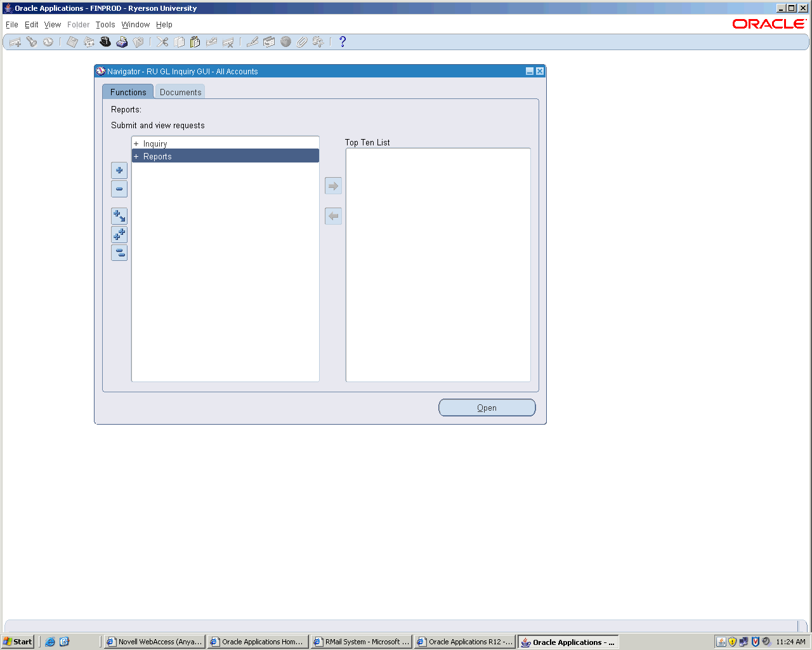Remove from Top Ten List with left arrow
The height and width of the screenshot is (650, 812).
[333, 216]
